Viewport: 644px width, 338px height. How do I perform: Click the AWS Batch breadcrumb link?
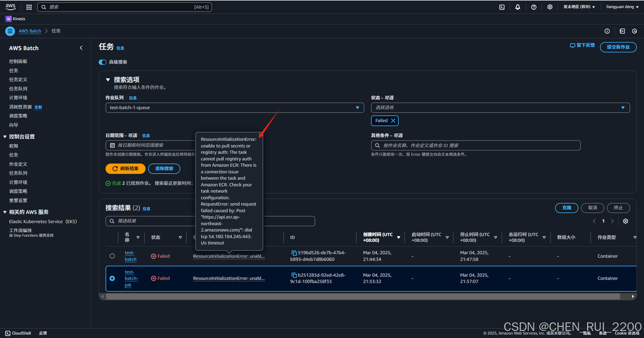[x=30, y=31]
